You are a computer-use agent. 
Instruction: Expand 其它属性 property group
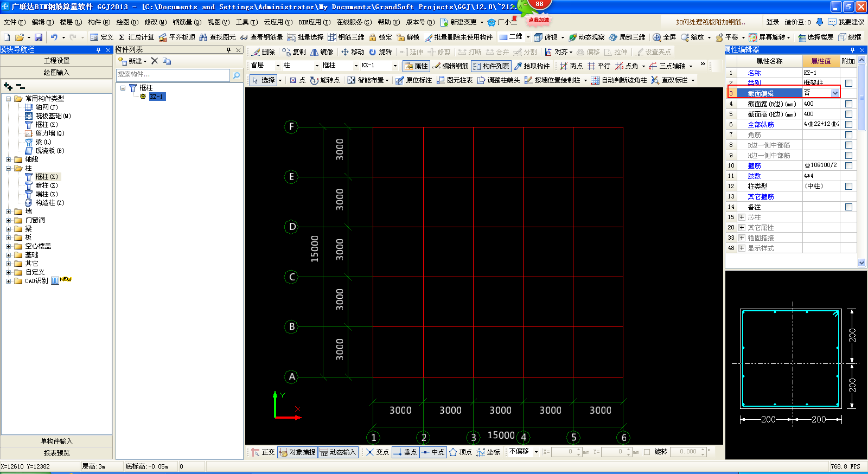pos(742,227)
